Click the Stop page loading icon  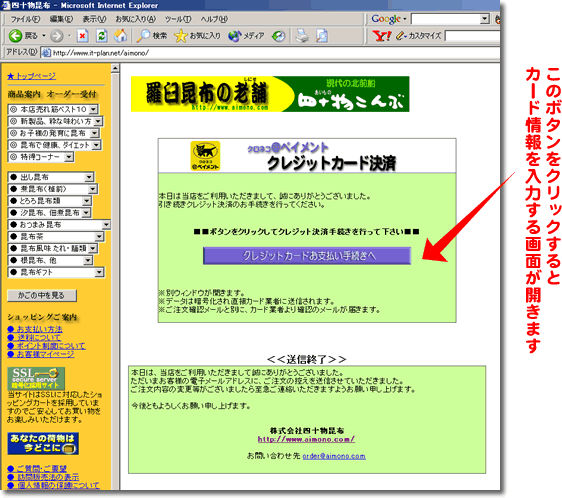click(83, 35)
